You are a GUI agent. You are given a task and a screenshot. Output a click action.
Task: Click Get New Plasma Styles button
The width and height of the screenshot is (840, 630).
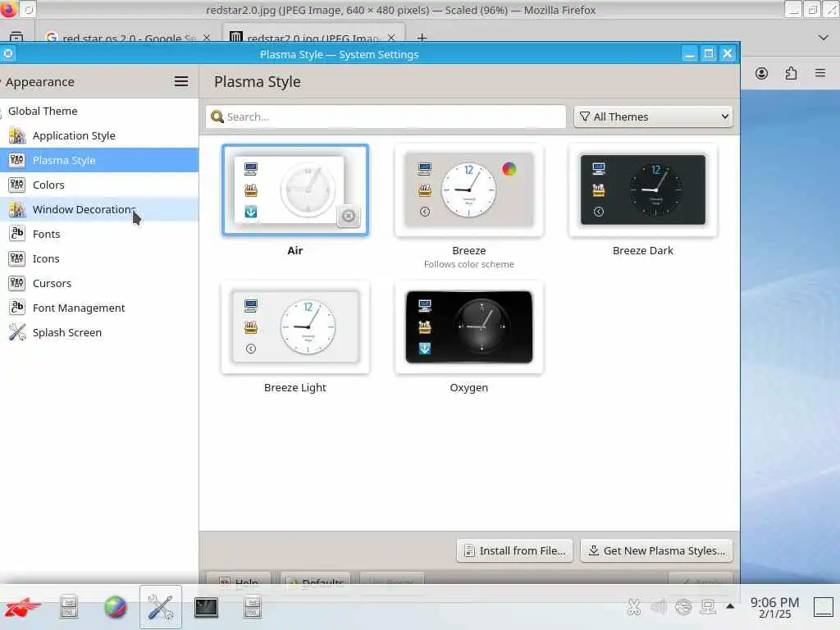coord(656,550)
